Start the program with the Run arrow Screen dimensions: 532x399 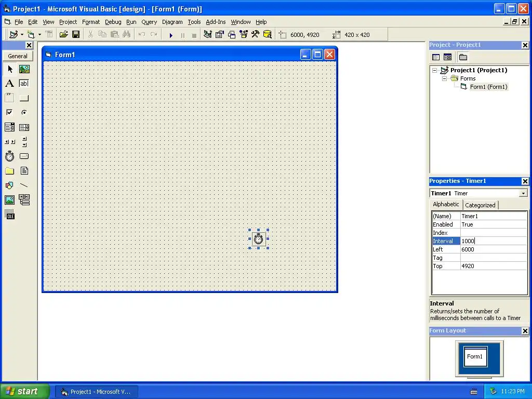pos(171,35)
